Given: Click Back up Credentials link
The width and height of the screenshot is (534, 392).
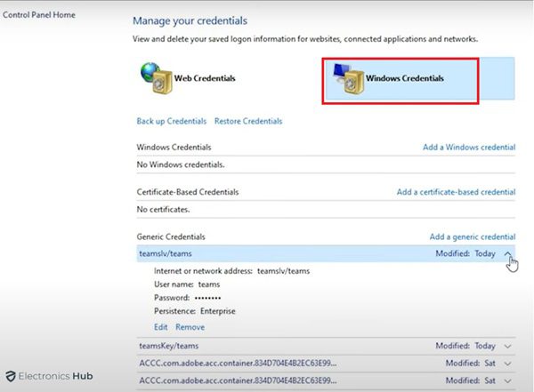Looking at the screenshot, I should point(171,121).
